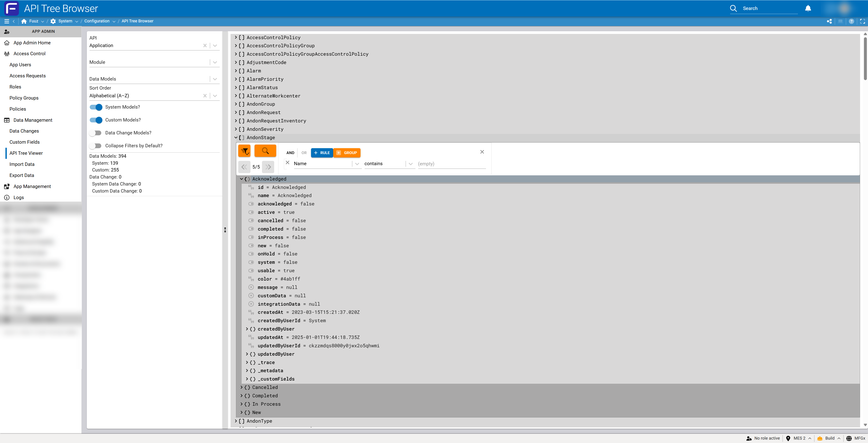Click the System gear icon in breadcrumb
The width and height of the screenshot is (868, 443).
click(x=53, y=21)
